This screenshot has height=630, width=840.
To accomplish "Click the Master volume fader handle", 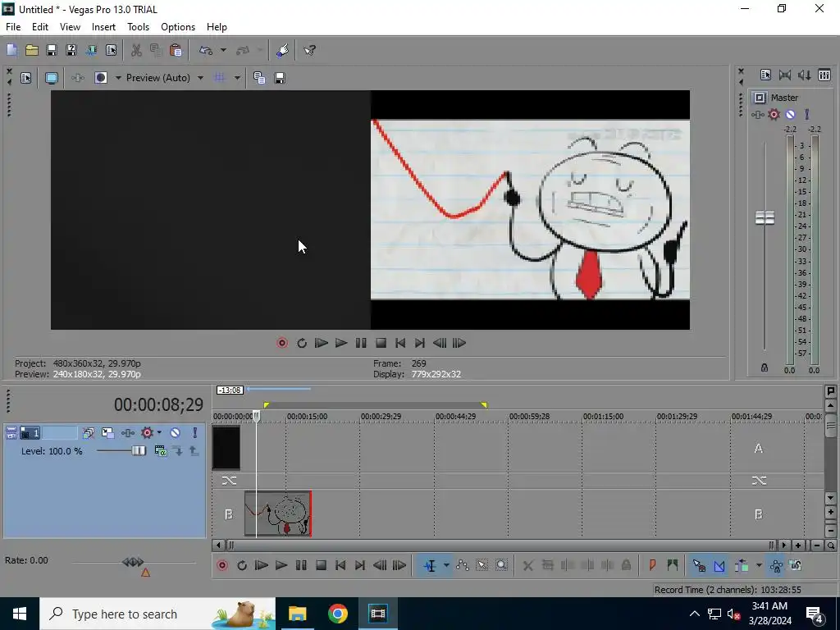I will point(765,217).
